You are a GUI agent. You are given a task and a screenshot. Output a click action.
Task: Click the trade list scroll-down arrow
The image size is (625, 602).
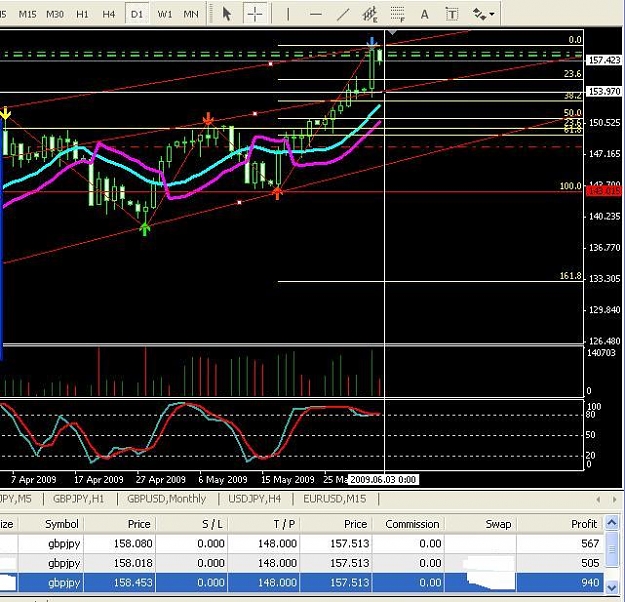611,586
